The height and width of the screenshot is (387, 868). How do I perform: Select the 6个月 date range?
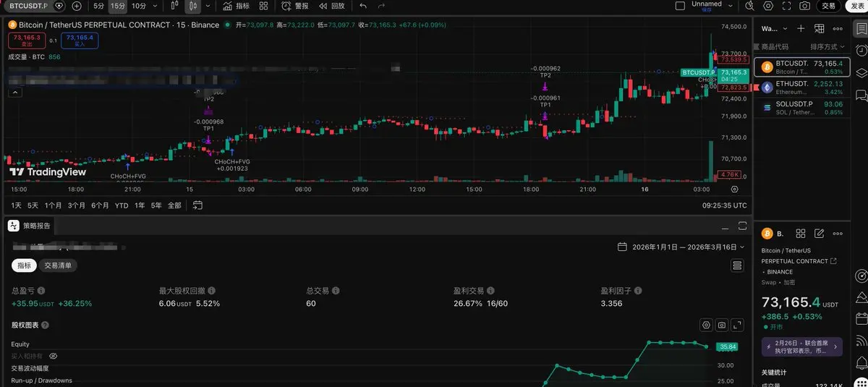(x=100, y=205)
